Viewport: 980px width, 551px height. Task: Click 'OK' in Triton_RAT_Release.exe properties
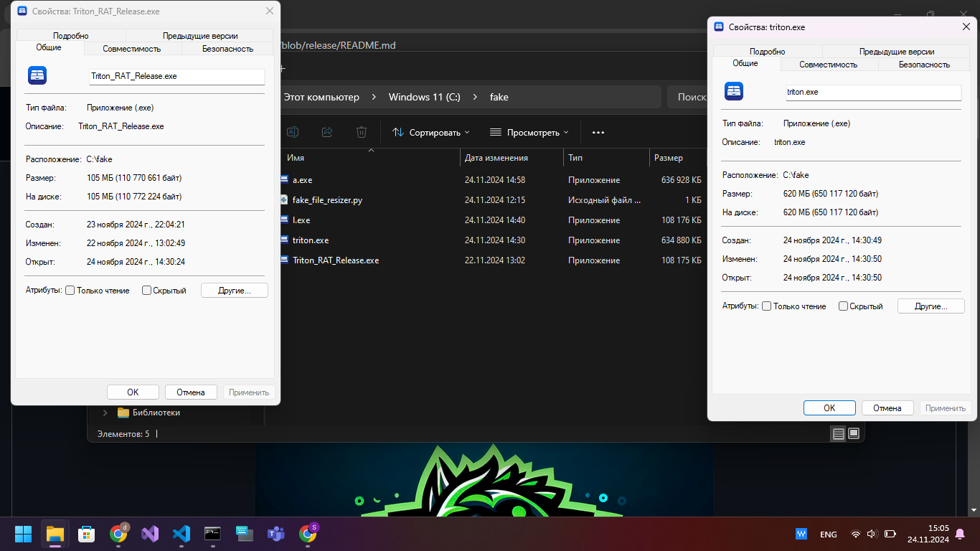133,392
